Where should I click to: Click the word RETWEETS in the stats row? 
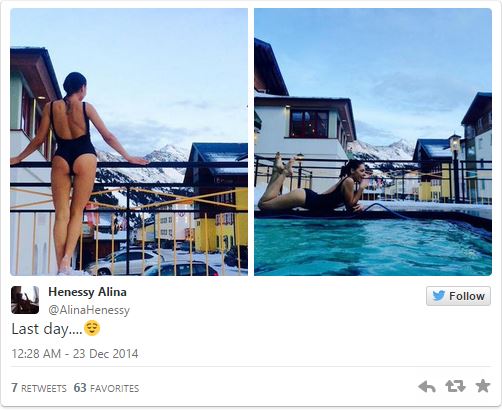tap(44, 388)
